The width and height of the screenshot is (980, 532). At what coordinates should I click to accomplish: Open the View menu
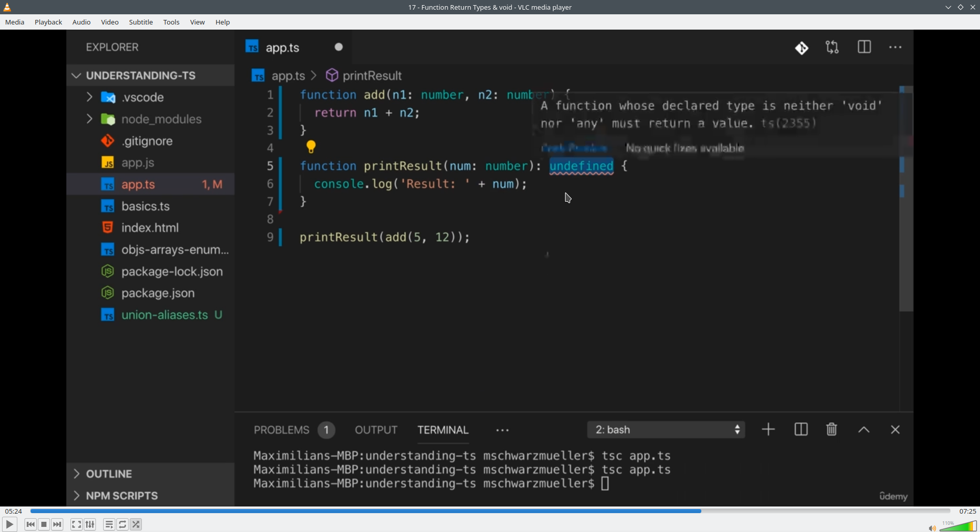tap(198, 22)
